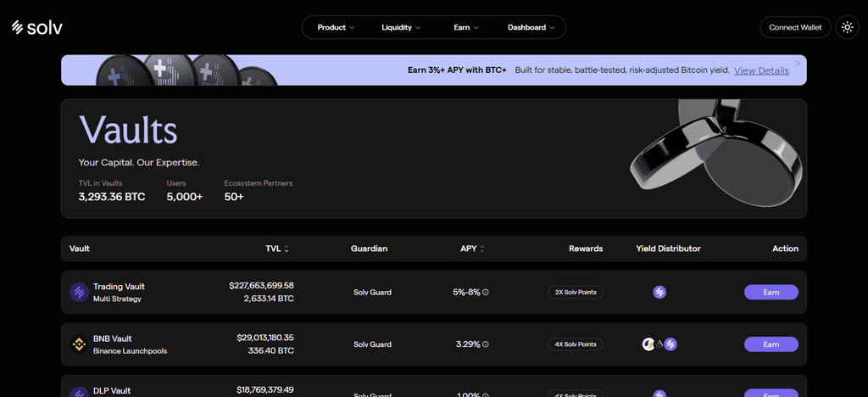The height and width of the screenshot is (397, 868).
Task: Click Solv Guard in BNB Vault row
Action: point(373,344)
